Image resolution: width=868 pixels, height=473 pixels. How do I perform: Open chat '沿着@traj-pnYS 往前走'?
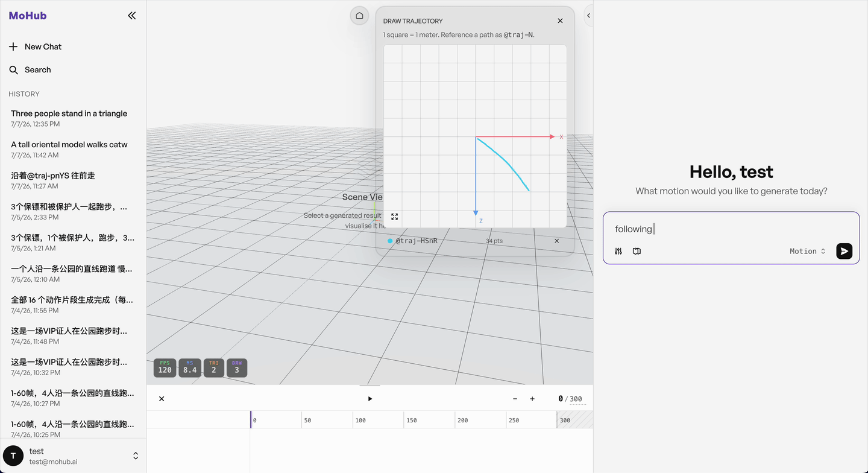pyautogui.click(x=73, y=180)
